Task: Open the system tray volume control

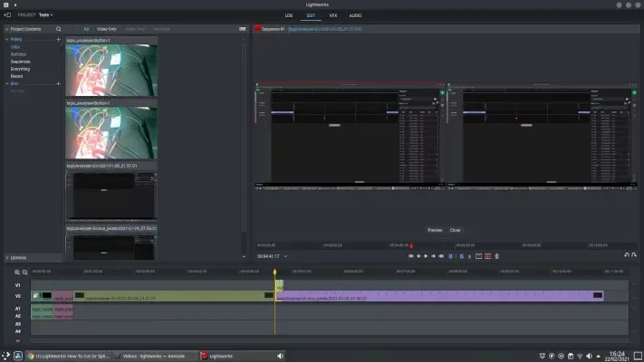Action: pyautogui.click(x=589, y=356)
